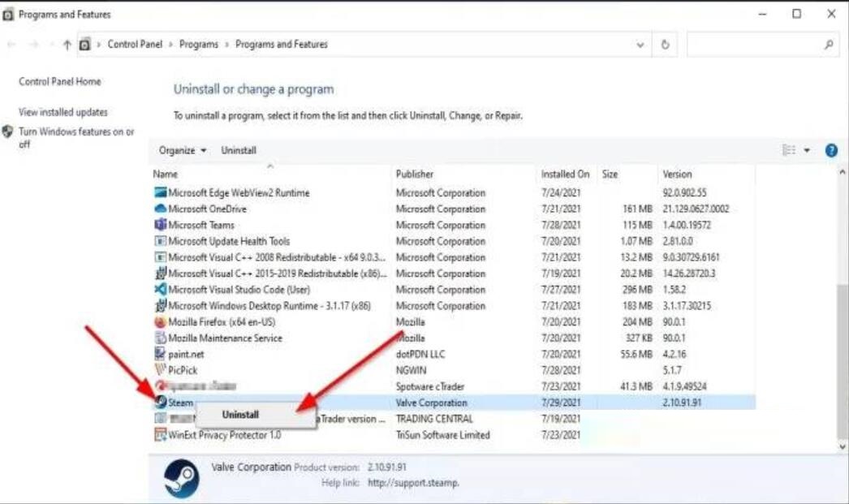Click the large Steam logo in details pane

coord(181,479)
